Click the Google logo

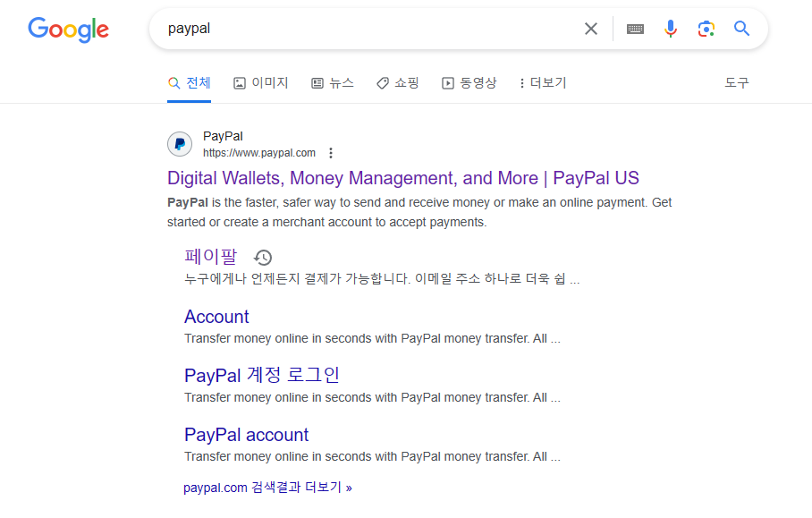click(68, 30)
